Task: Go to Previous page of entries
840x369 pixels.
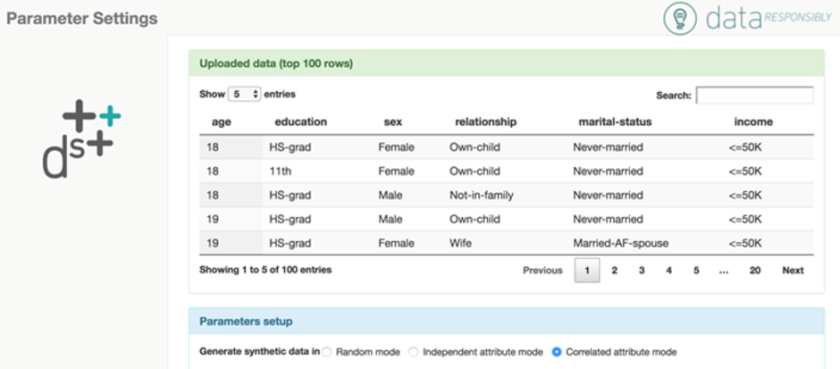Action: pos(543,270)
